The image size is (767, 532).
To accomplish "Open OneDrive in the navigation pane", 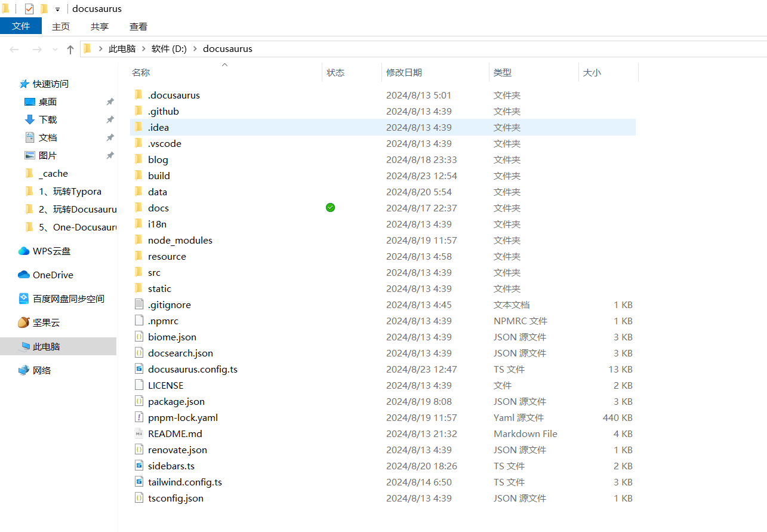I will 46,275.
